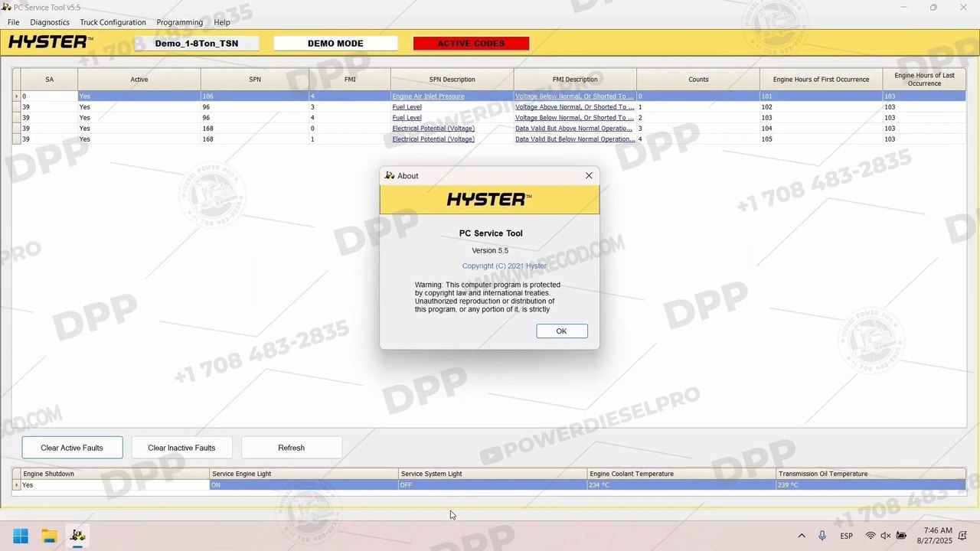Select the 234 °C coolant temperature cell
The image size is (980, 551).
click(x=682, y=485)
